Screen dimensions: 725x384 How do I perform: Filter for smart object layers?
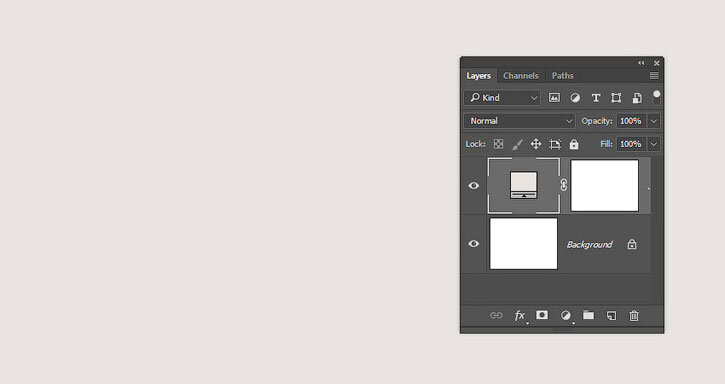click(x=637, y=98)
